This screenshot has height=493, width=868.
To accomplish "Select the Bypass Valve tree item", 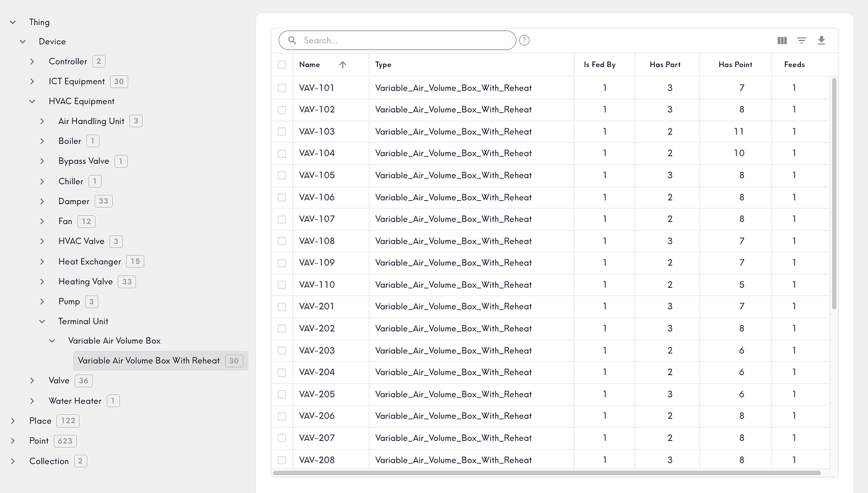I will click(84, 161).
